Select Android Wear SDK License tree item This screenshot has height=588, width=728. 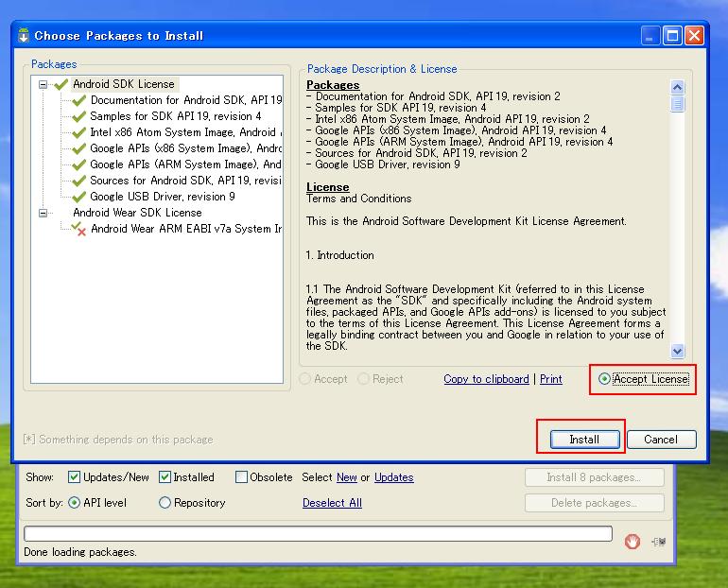coord(137,213)
